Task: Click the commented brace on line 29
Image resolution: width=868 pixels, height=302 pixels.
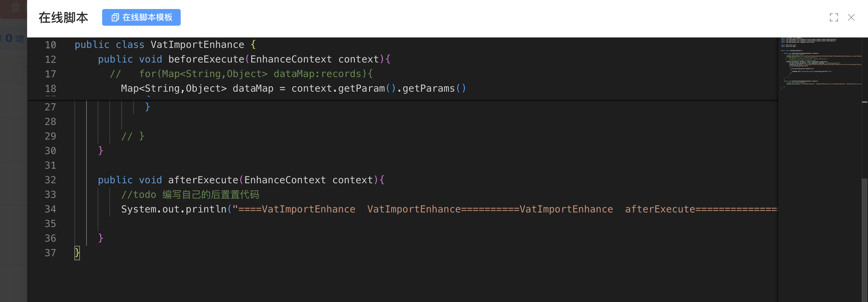Action: pyautogui.click(x=133, y=136)
